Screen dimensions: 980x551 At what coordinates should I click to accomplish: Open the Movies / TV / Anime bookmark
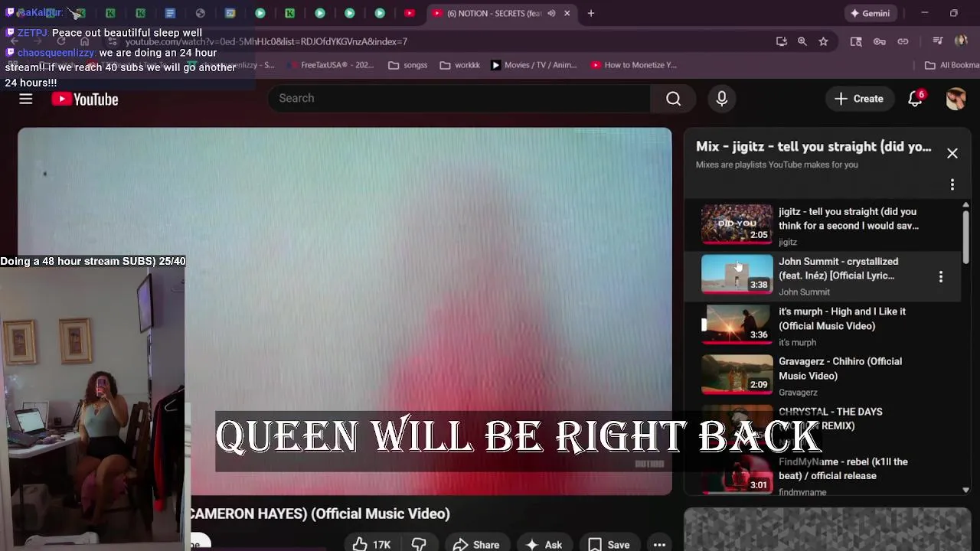coord(534,65)
